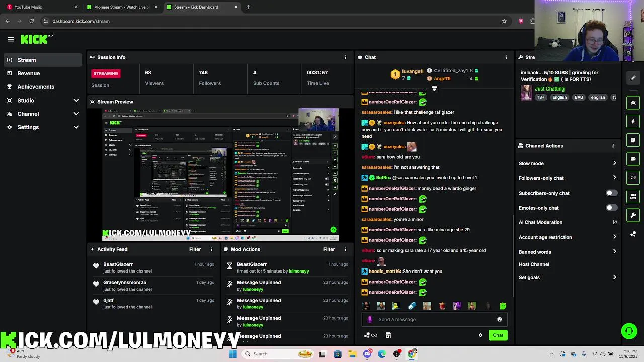Expand the Channel sidebar section
This screenshot has height=362, width=644.
click(x=76, y=114)
